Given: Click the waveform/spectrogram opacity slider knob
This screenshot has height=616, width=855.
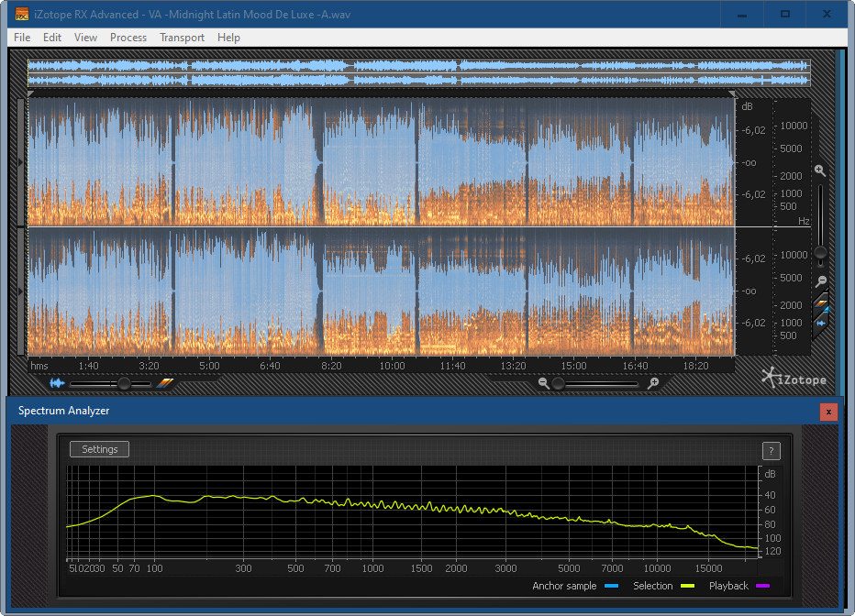Looking at the screenshot, I should click(124, 383).
